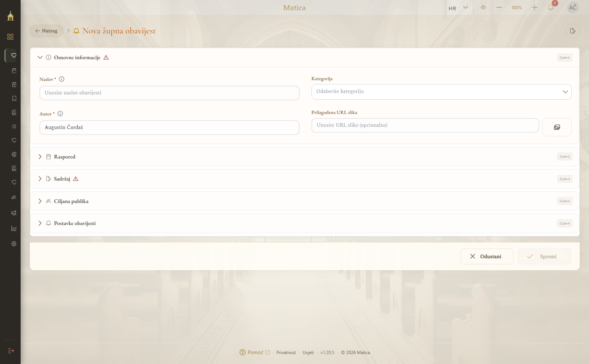Click the image gallery picker icon button
The image size is (589, 364).
[x=557, y=127]
